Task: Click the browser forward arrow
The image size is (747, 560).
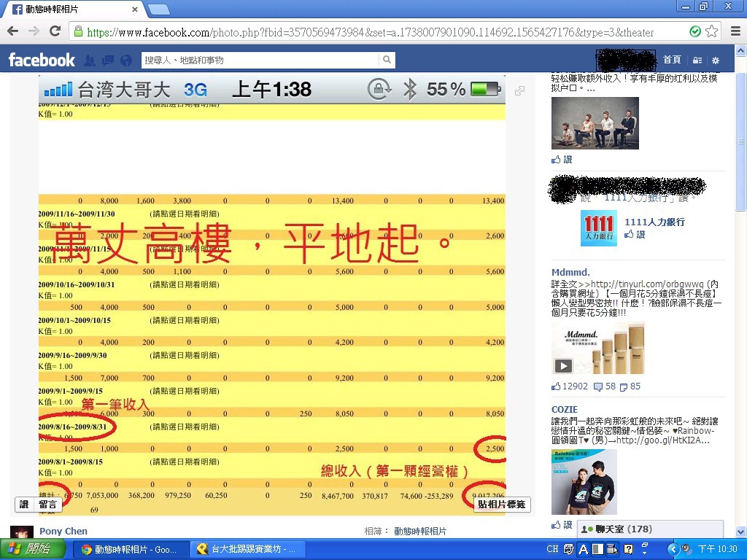Action: (34, 31)
